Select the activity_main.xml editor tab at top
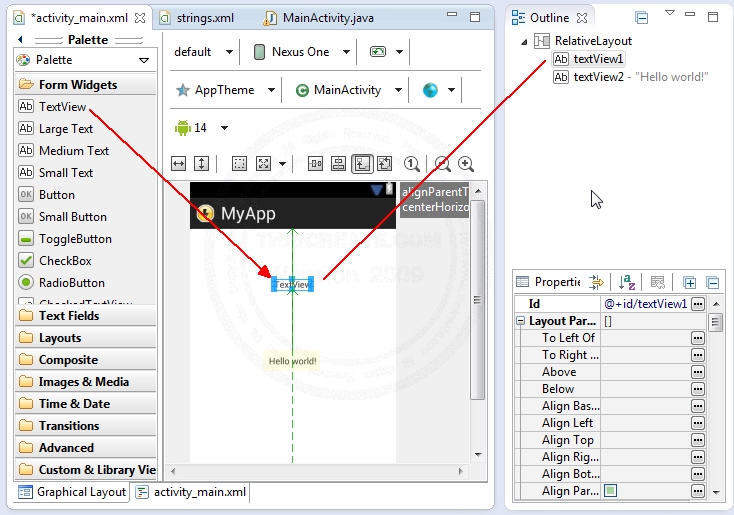Image resolution: width=734 pixels, height=515 pixels. pyautogui.click(x=79, y=18)
